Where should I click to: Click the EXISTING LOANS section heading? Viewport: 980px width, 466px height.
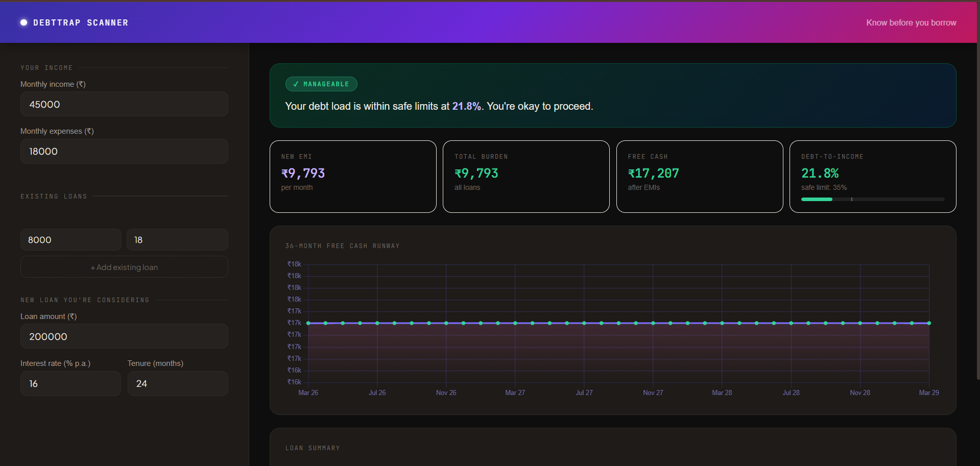54,197
